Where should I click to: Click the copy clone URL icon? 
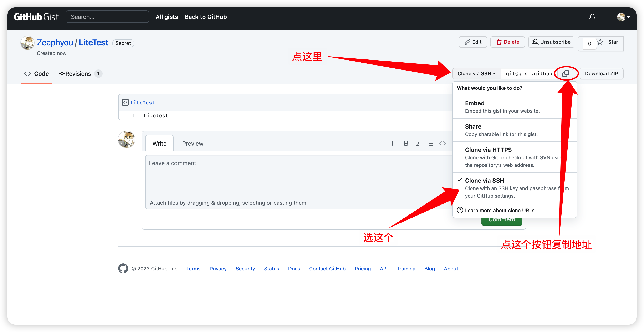[x=566, y=73]
